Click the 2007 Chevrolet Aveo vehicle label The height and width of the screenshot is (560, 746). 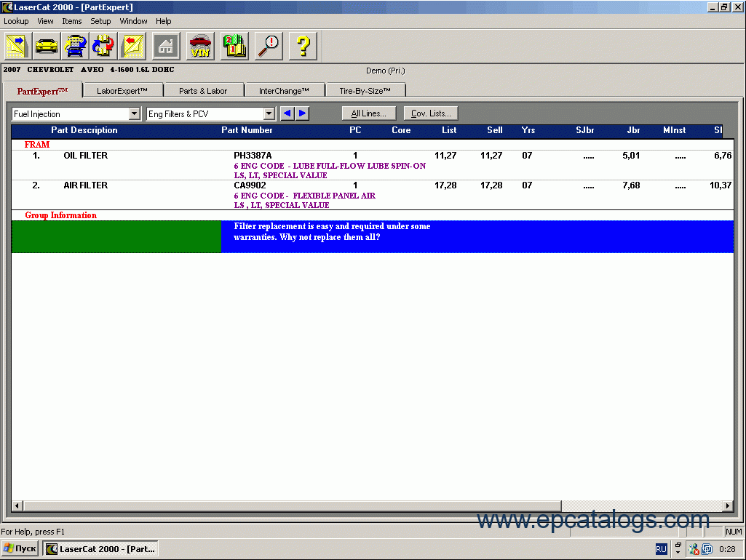89,69
